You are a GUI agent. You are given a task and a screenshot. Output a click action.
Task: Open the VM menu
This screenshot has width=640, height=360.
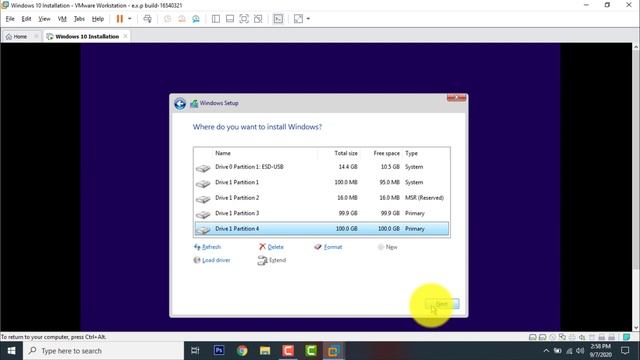point(62,19)
